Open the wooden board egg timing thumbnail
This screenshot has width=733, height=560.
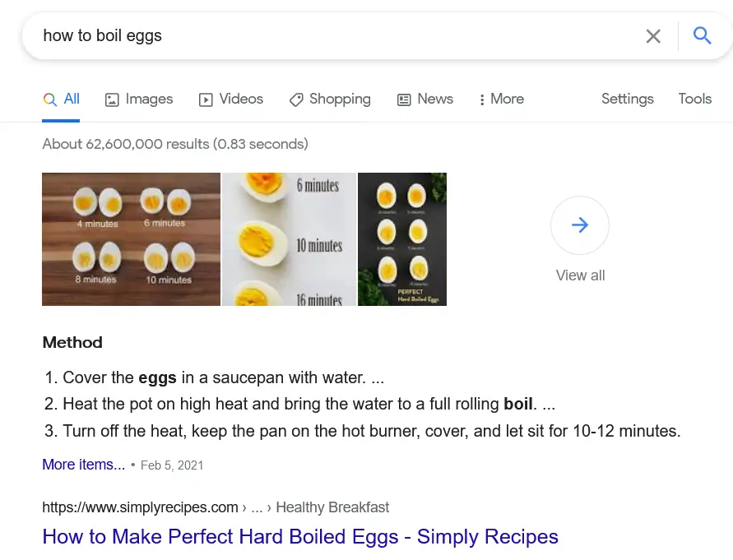131,239
